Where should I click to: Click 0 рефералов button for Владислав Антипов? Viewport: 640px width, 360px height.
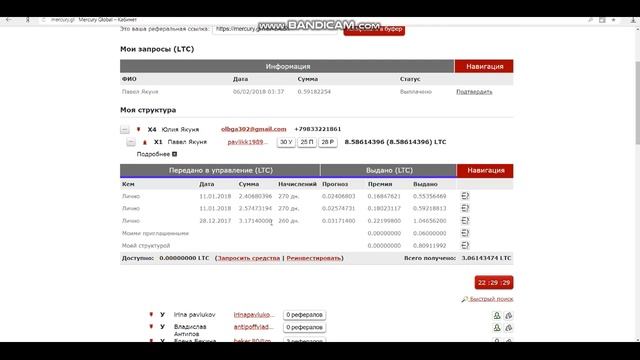[x=304, y=327]
